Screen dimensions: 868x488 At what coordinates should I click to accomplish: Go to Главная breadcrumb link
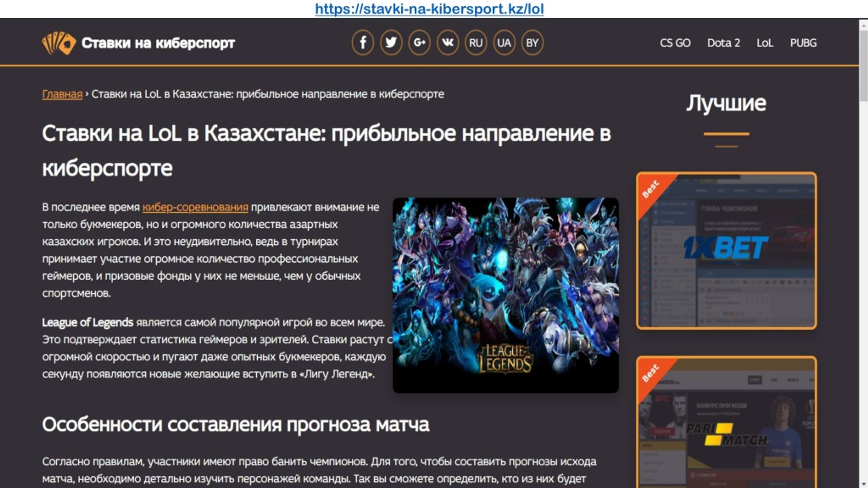(x=62, y=94)
